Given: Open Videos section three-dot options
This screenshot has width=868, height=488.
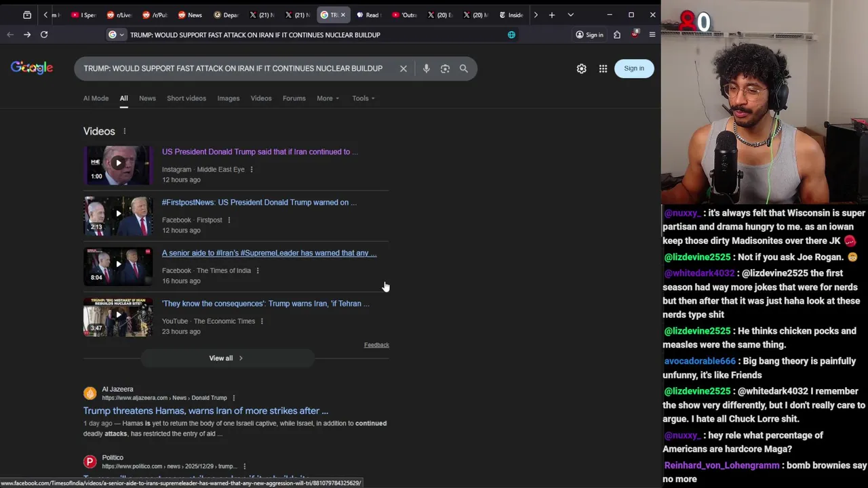Looking at the screenshot, I should (125, 131).
